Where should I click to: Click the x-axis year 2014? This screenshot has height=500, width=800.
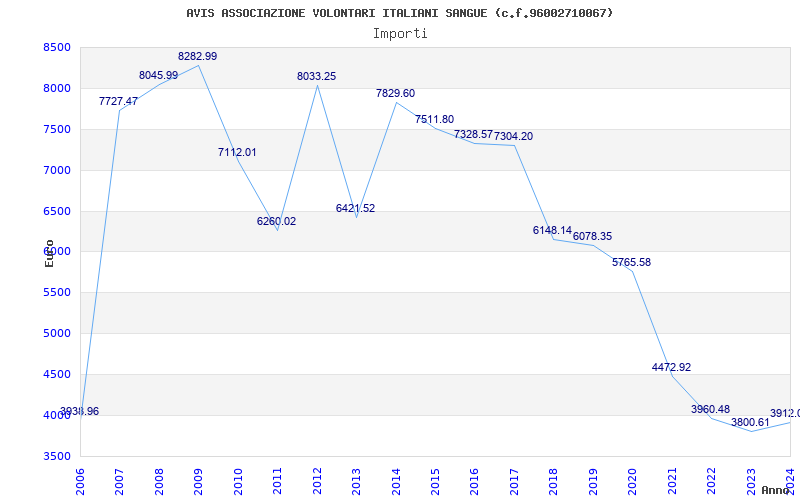[396, 482]
